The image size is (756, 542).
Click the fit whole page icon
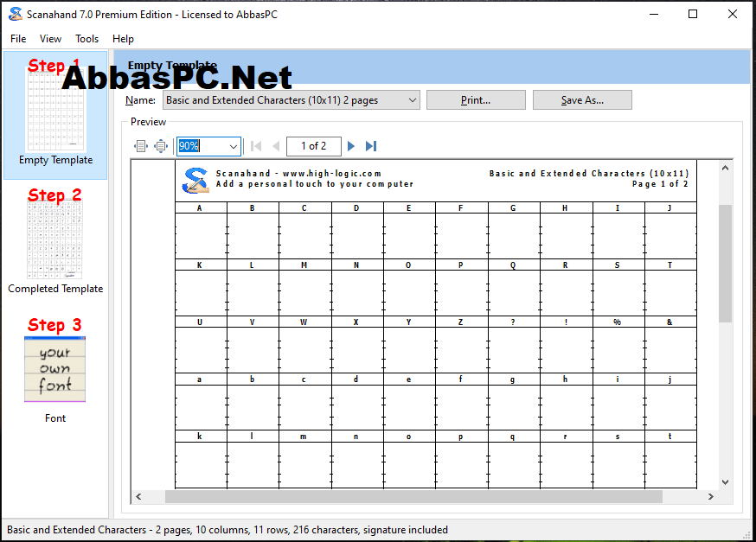(x=161, y=146)
